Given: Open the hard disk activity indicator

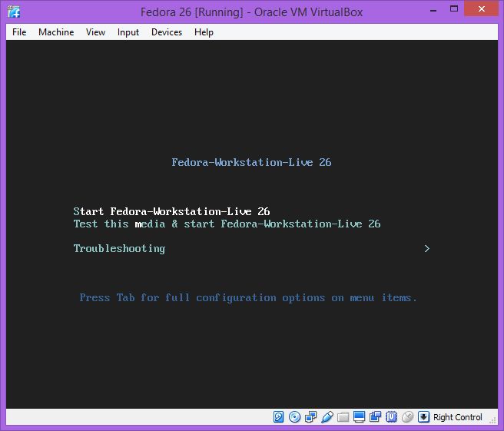Looking at the screenshot, I should point(279,417).
